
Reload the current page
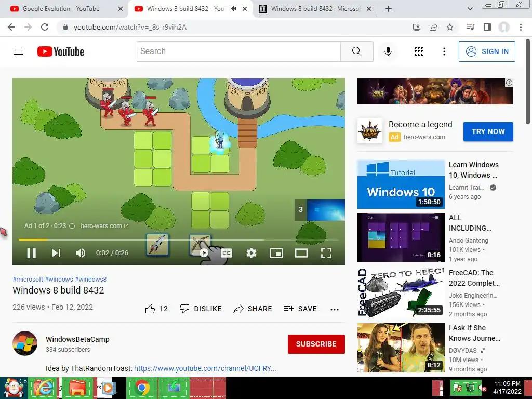tap(45, 27)
